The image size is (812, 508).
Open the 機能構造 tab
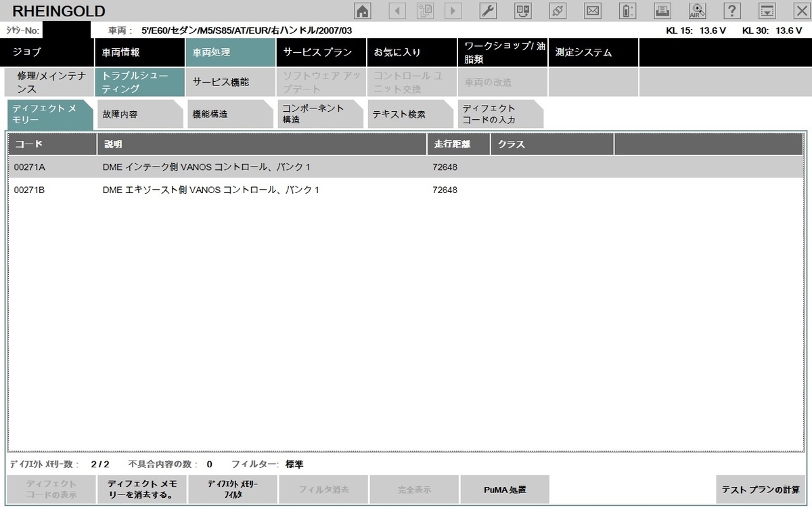pos(230,114)
